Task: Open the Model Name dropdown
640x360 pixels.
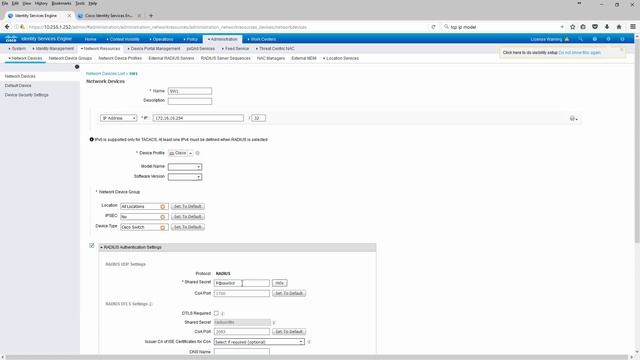Action: click(185, 167)
